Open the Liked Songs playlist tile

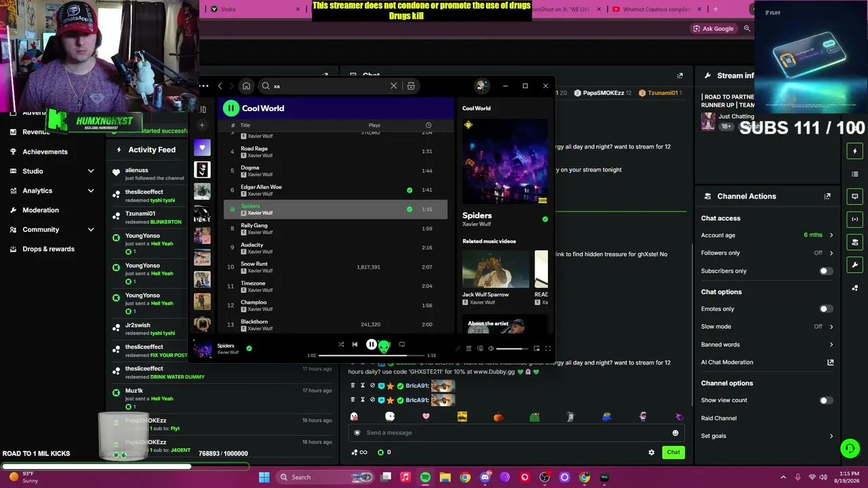[202, 148]
